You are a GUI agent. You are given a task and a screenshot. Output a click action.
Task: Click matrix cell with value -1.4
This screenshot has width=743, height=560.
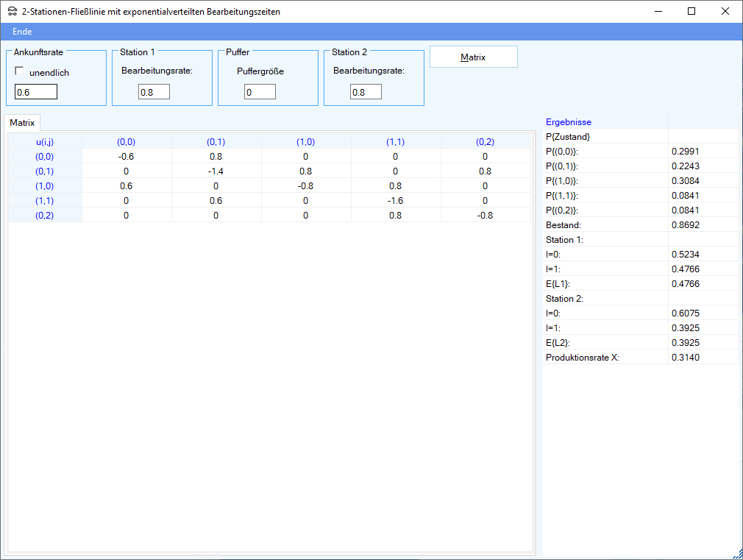click(x=216, y=171)
